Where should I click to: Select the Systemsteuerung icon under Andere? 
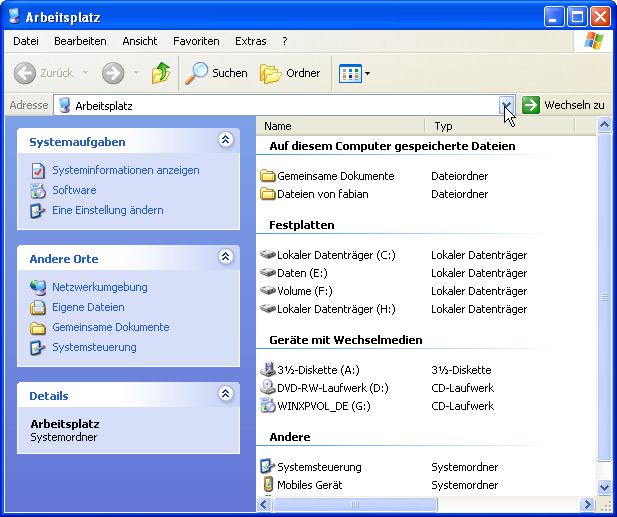(x=268, y=467)
